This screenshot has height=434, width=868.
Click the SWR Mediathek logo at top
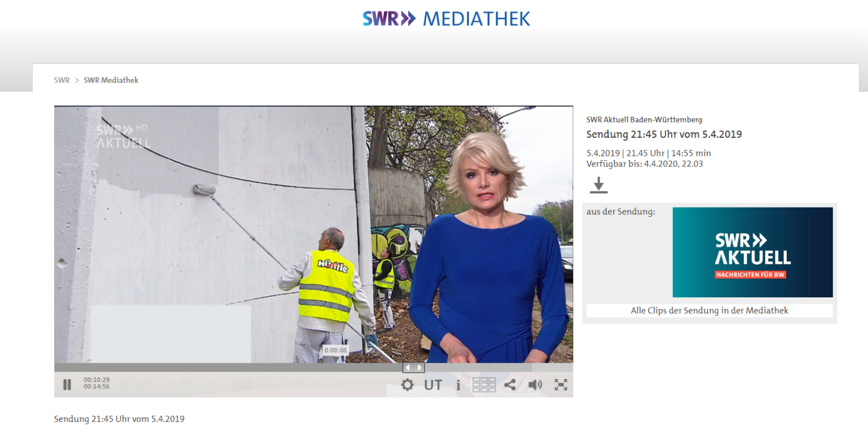(446, 18)
